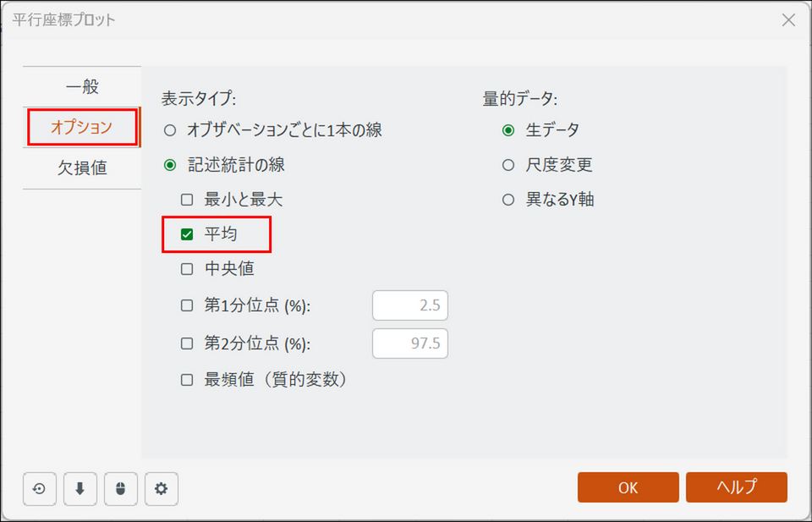Check the 最頻値（質的変数）option
Screen dimensions: 812x522
click(x=187, y=380)
